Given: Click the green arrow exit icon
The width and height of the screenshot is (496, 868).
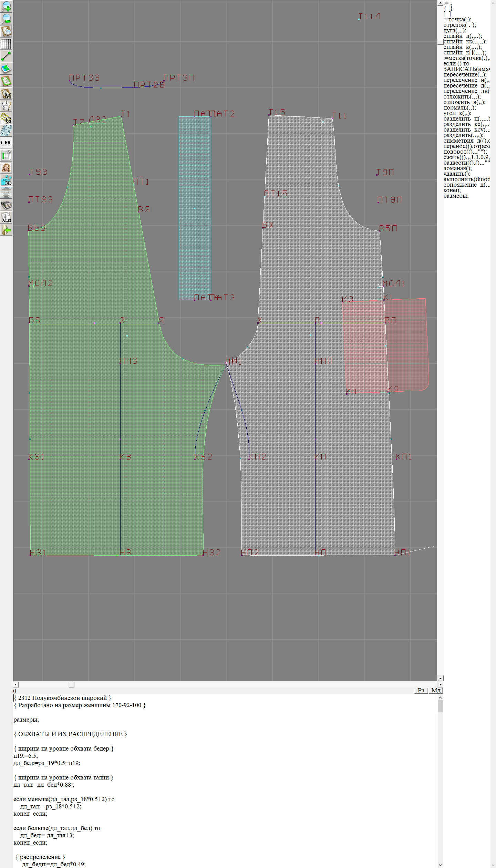Looking at the screenshot, I should [6, 230].
